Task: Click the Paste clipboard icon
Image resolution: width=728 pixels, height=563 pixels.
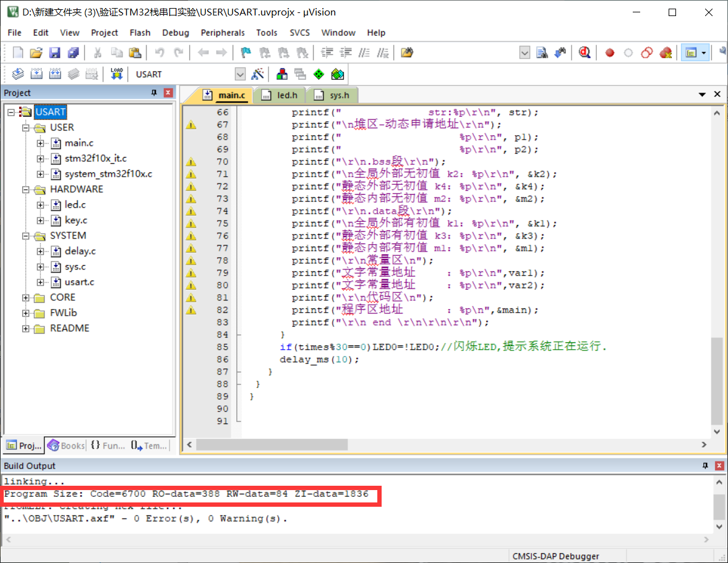Action: pyautogui.click(x=135, y=53)
